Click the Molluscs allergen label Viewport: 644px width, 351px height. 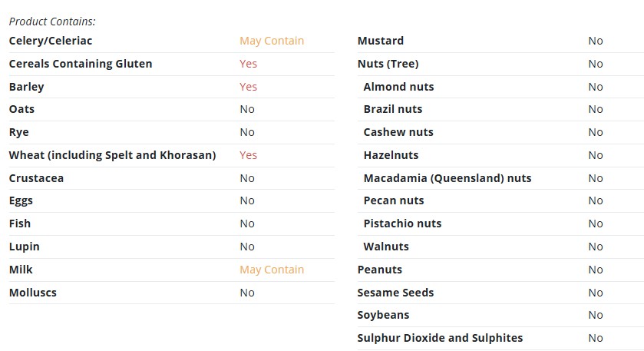click(x=33, y=293)
